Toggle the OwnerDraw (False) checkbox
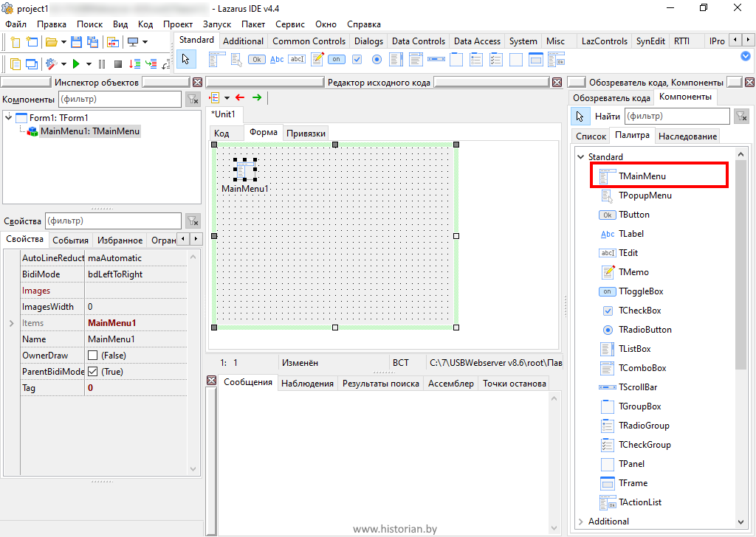Image resolution: width=756 pixels, height=537 pixels. tap(92, 356)
